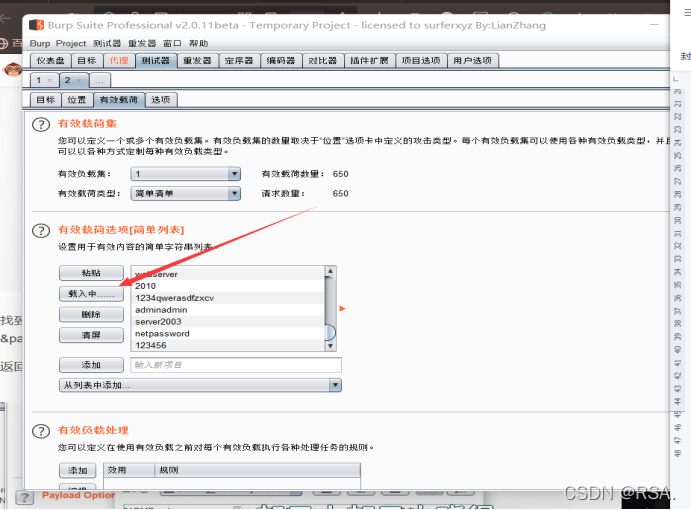Open the 帮助 menu
This screenshot has width=691, height=510.
(198, 44)
